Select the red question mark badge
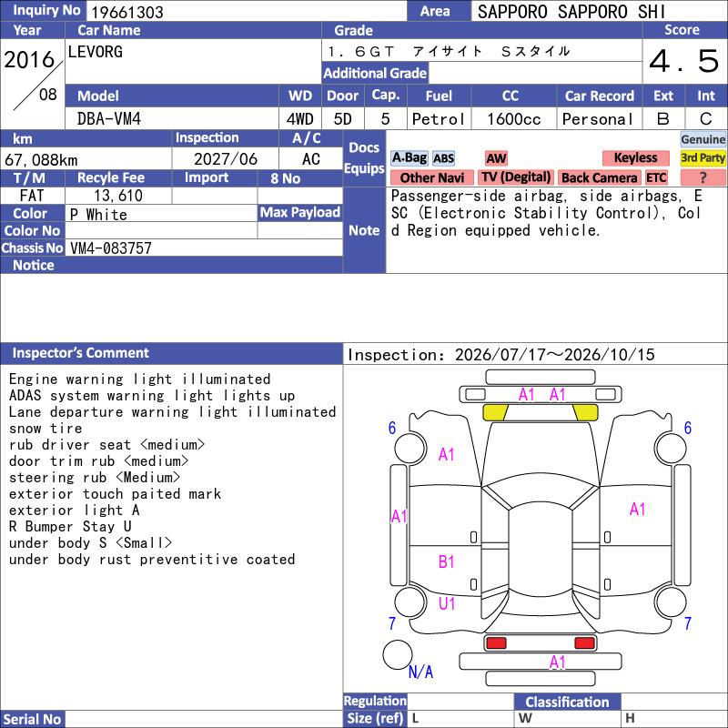The width and height of the screenshot is (728, 728). coord(703,177)
